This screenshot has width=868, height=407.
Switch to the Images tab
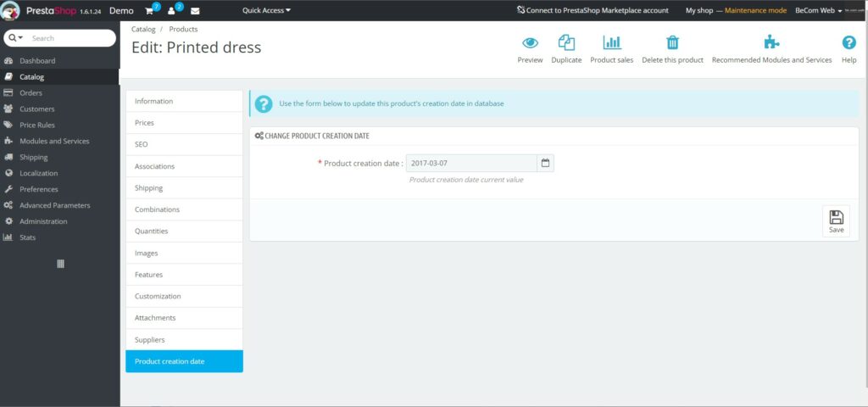(x=184, y=253)
